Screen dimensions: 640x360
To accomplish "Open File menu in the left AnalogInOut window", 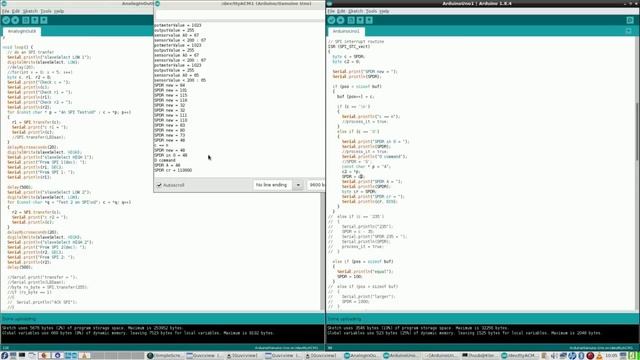I will click(5, 11).
